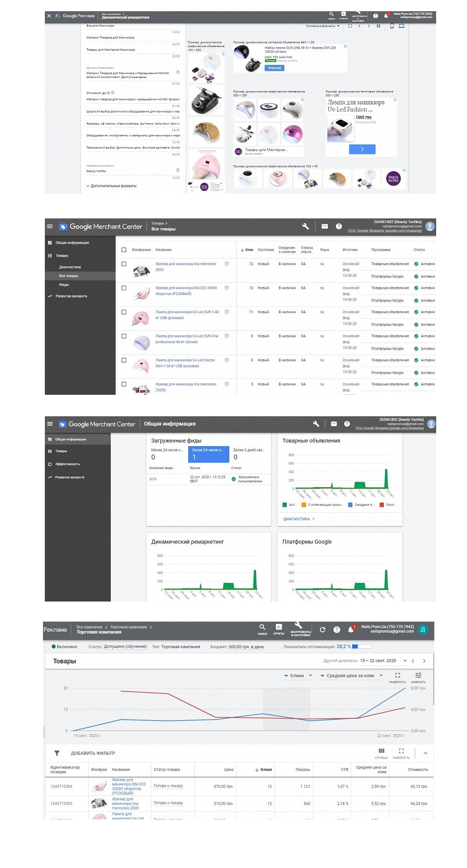Open mail icon in Все товары header

click(x=325, y=226)
